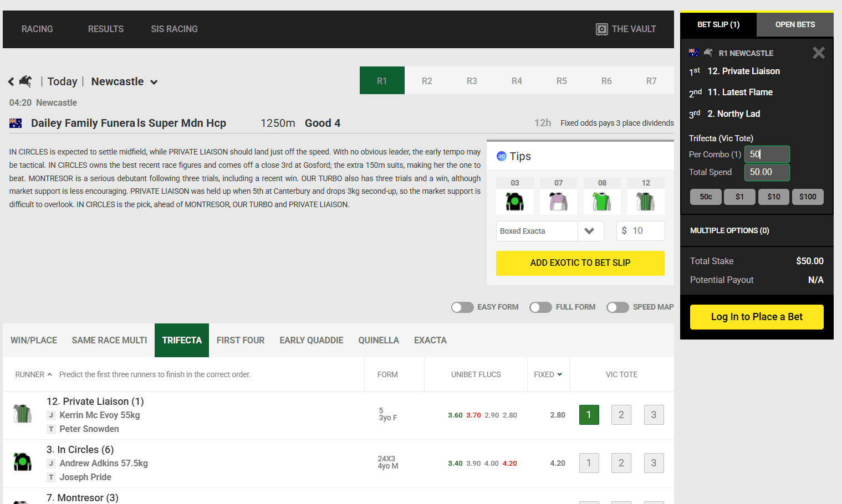This screenshot has width=842, height=504.
Task: Click the jockey J badge for Andrew Adkins
Action: pyautogui.click(x=51, y=464)
